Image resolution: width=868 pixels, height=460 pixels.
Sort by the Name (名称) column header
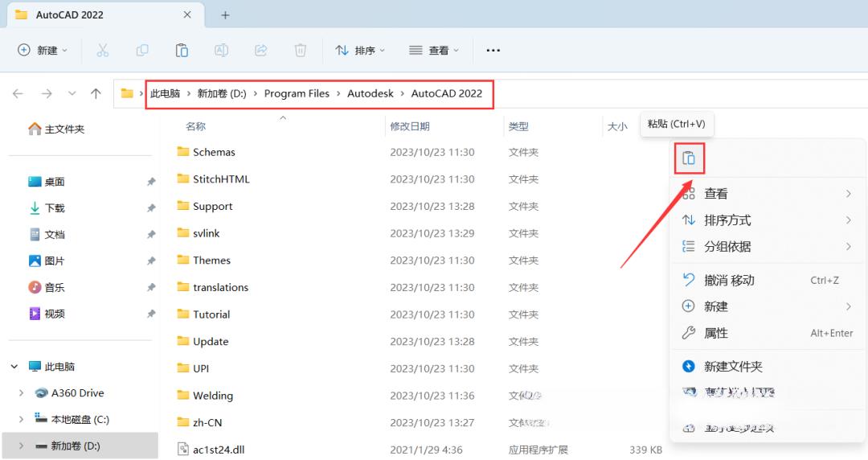[x=195, y=126]
